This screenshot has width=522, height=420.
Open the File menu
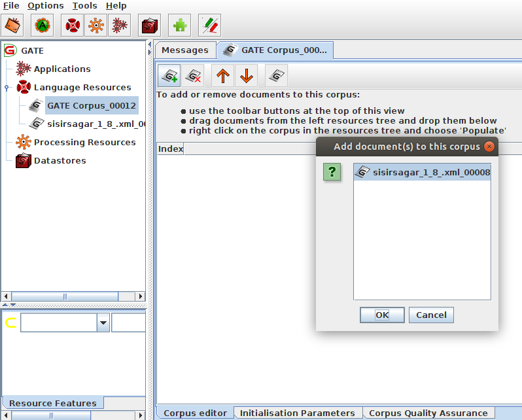(x=11, y=6)
